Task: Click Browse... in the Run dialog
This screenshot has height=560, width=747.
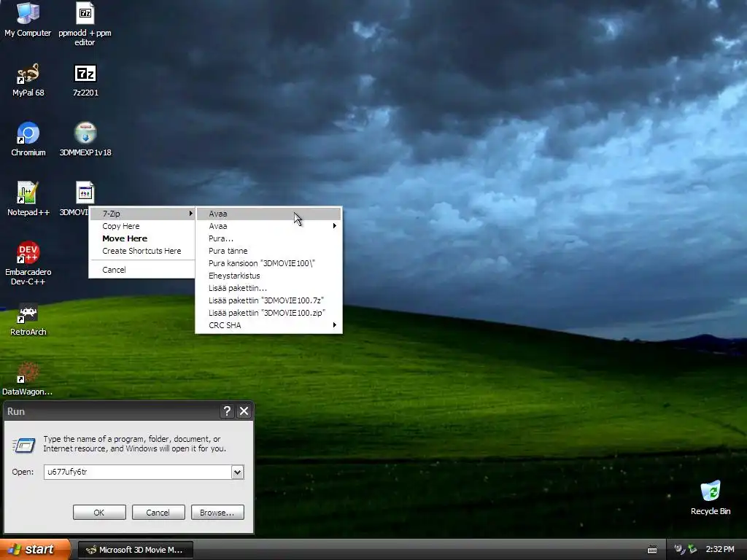Action: point(217,513)
